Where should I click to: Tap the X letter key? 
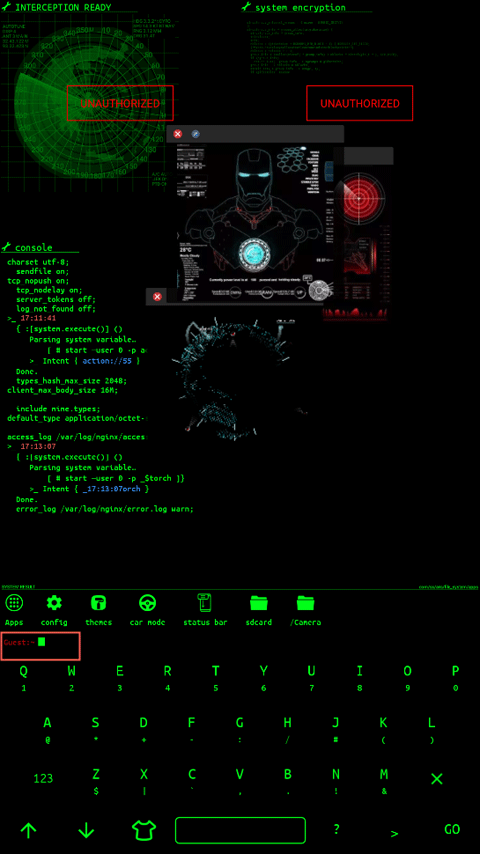pos(144,774)
